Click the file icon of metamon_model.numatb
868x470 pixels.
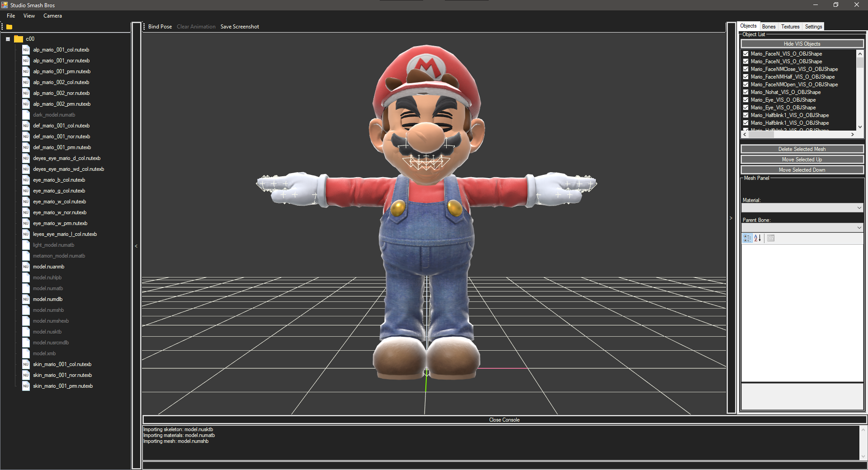click(26, 256)
